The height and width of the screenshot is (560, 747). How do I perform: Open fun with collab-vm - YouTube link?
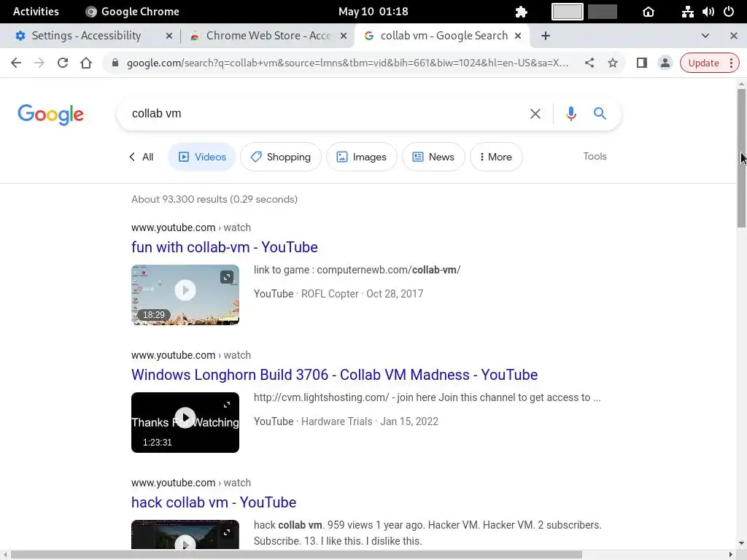pos(225,247)
